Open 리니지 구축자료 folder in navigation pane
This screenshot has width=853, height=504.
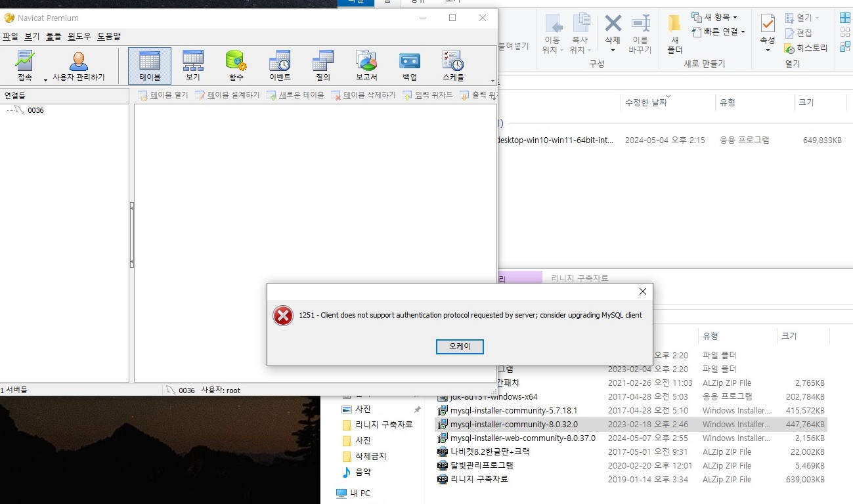[x=377, y=425]
